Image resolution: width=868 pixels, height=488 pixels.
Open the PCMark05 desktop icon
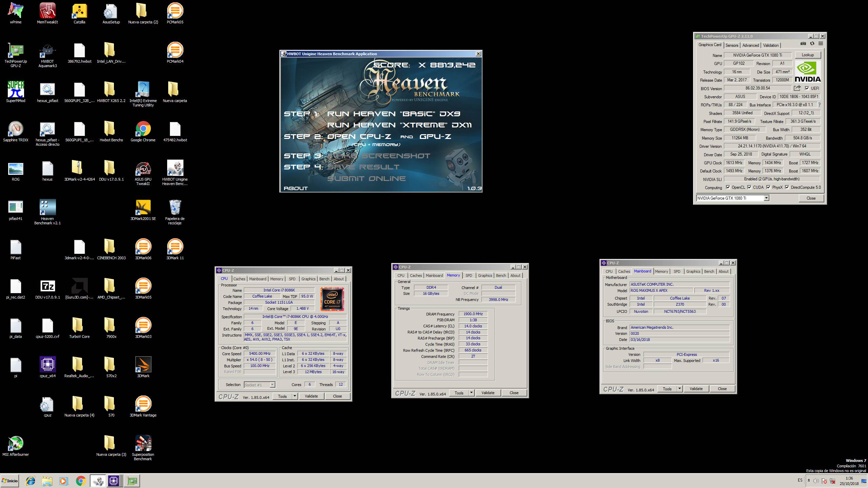click(175, 14)
